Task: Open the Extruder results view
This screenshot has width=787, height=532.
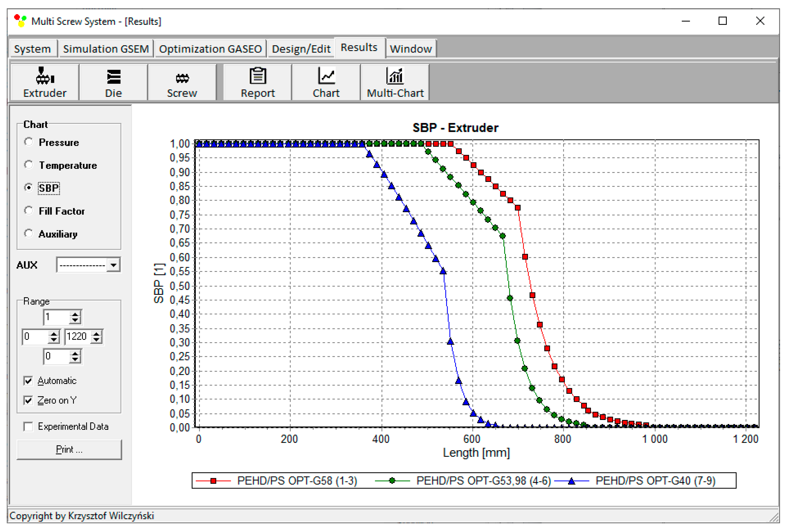Action: coord(45,82)
